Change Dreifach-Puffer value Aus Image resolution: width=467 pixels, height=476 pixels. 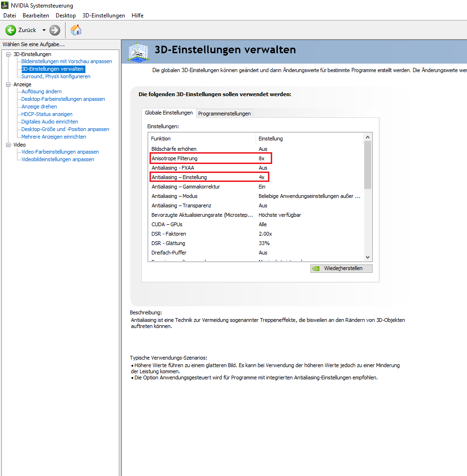click(x=263, y=253)
